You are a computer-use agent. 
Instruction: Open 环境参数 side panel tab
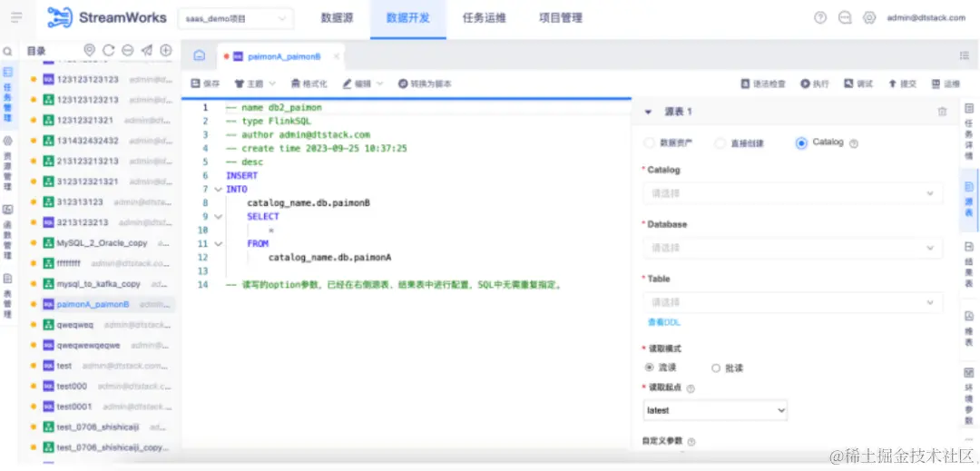click(969, 397)
